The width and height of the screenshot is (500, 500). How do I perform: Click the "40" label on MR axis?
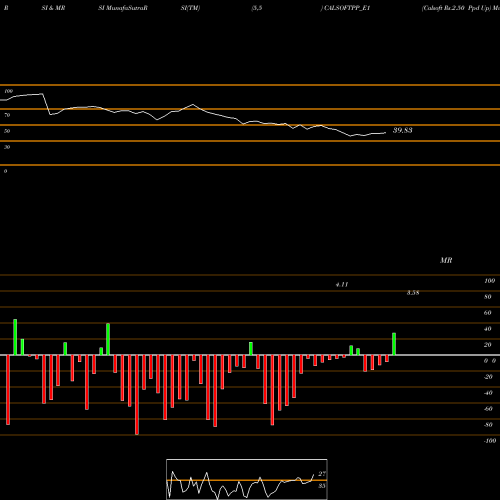488,329
